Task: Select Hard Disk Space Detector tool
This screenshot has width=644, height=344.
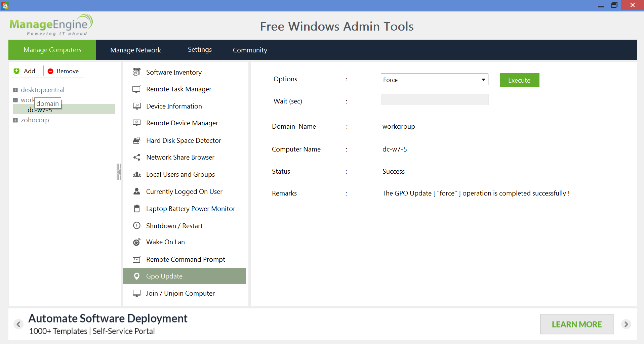Action: tap(184, 140)
